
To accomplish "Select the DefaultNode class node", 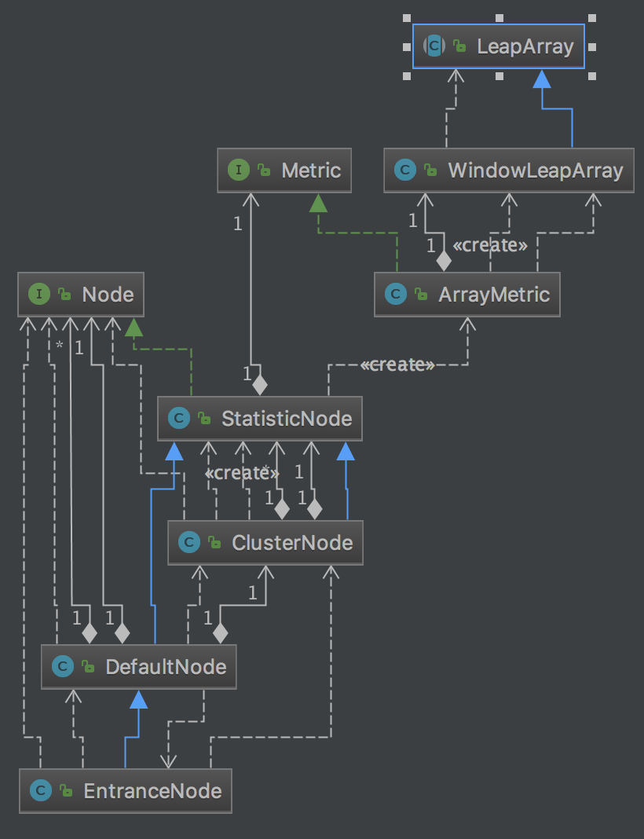I will 138,667.
